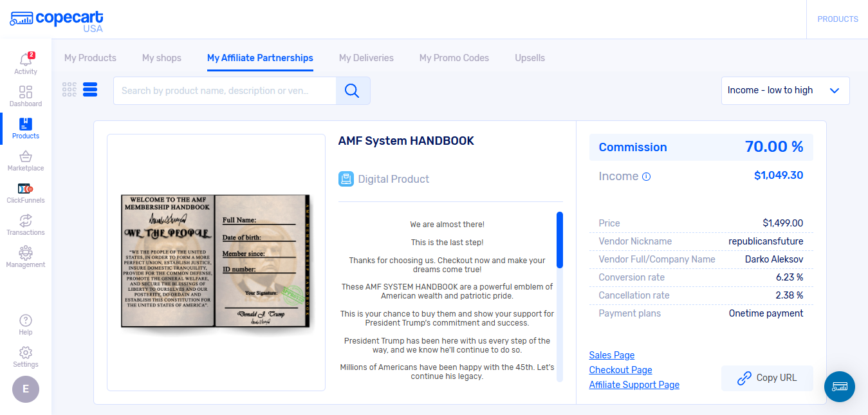868x415 pixels.
Task: Open the Dashboard sidebar icon
Action: 26,92
